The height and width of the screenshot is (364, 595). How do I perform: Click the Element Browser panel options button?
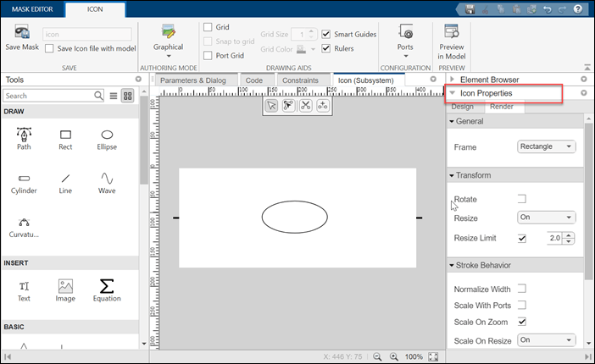click(584, 79)
